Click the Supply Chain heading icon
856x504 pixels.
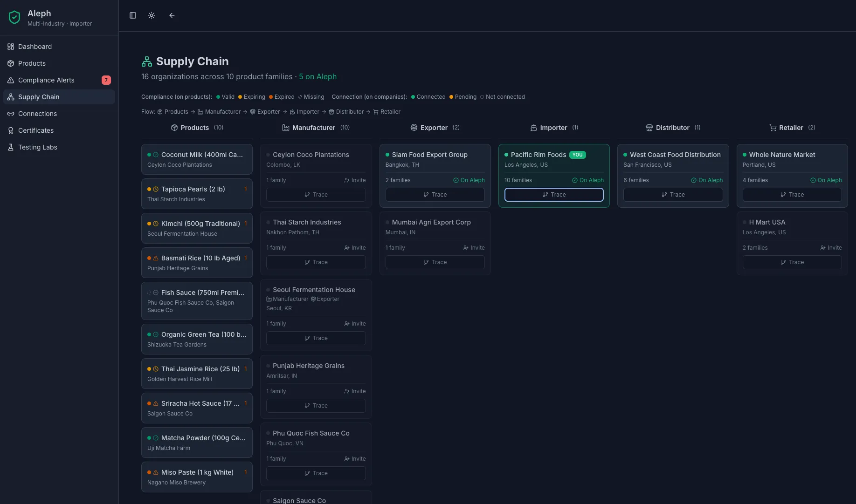click(x=147, y=61)
